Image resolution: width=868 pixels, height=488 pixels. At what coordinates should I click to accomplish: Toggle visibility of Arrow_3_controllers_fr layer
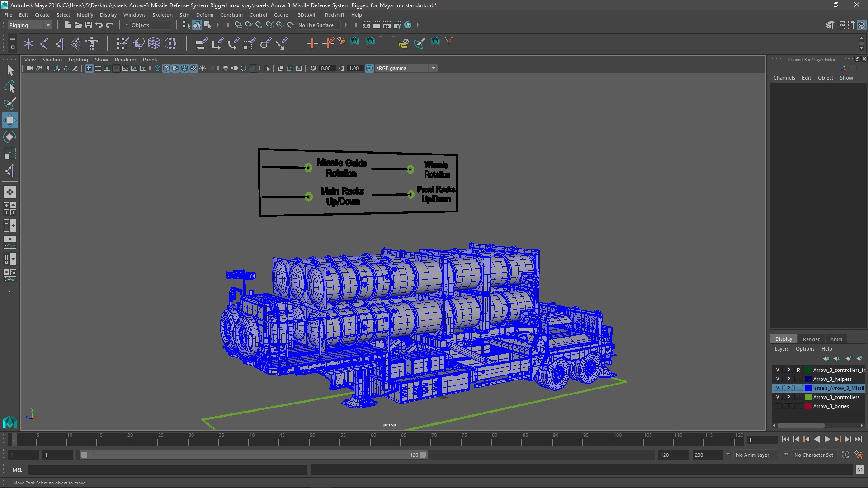pyautogui.click(x=778, y=370)
